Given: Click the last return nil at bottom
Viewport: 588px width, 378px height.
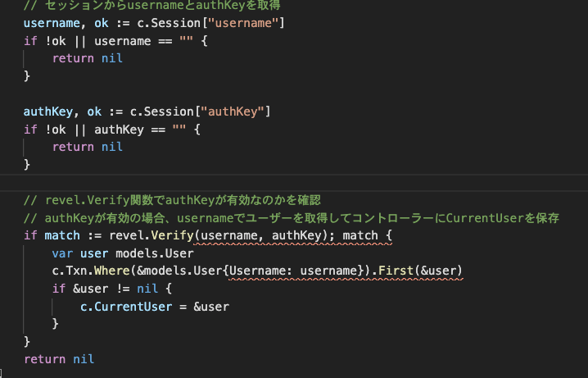Looking at the screenshot, I should point(59,359).
